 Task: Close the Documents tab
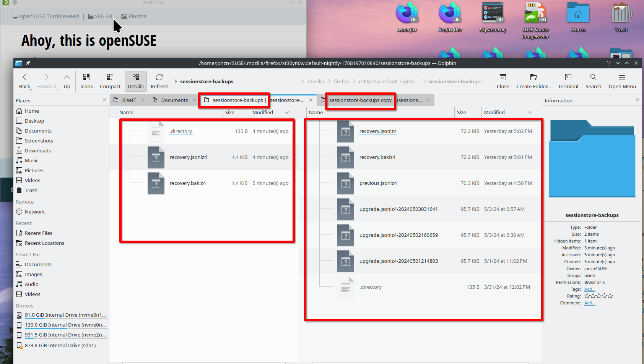[x=194, y=100]
